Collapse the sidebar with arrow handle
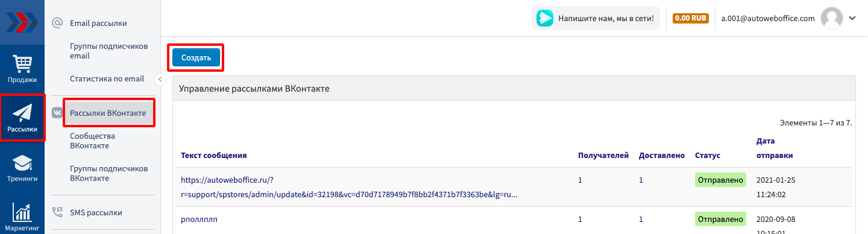This screenshot has width=868, height=234. coord(160,79)
